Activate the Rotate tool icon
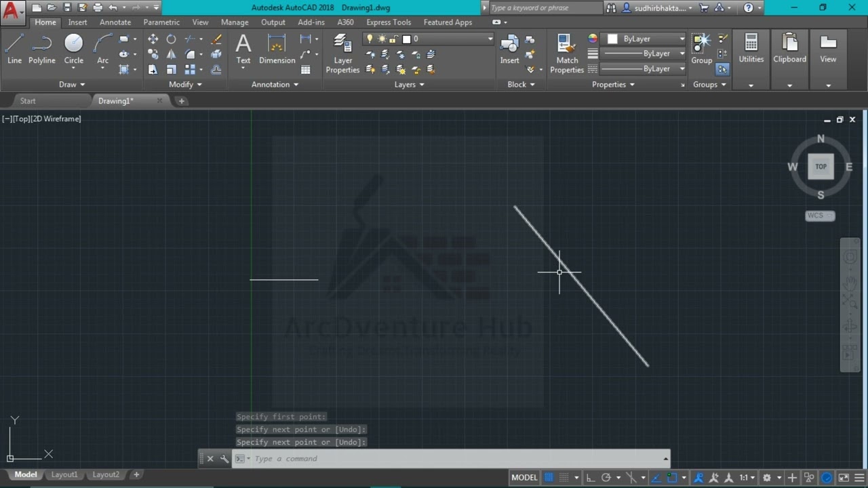868x488 pixels. coord(172,39)
